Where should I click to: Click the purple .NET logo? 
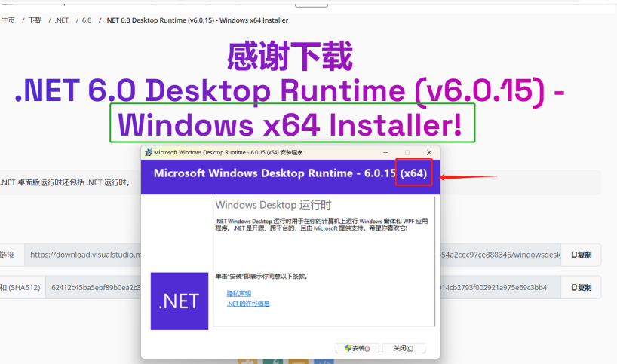179,301
